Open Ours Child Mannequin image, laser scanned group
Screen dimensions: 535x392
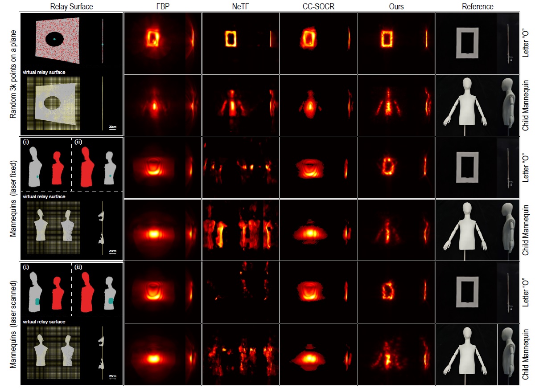pyautogui.click(x=396, y=355)
